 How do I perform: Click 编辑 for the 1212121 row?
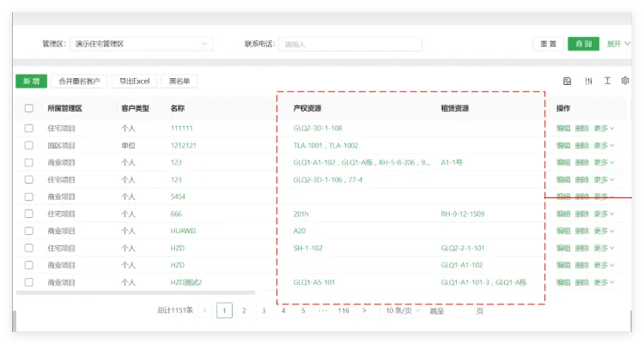tap(563, 145)
